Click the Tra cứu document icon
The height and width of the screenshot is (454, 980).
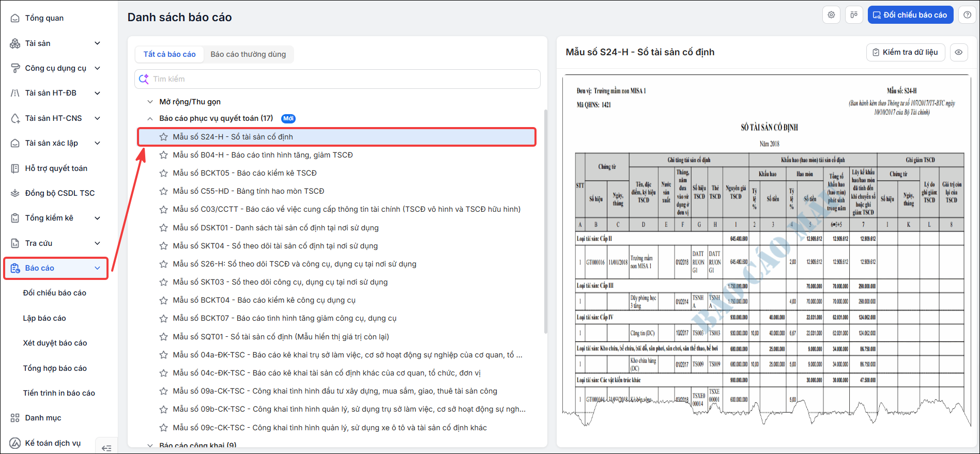coord(15,243)
